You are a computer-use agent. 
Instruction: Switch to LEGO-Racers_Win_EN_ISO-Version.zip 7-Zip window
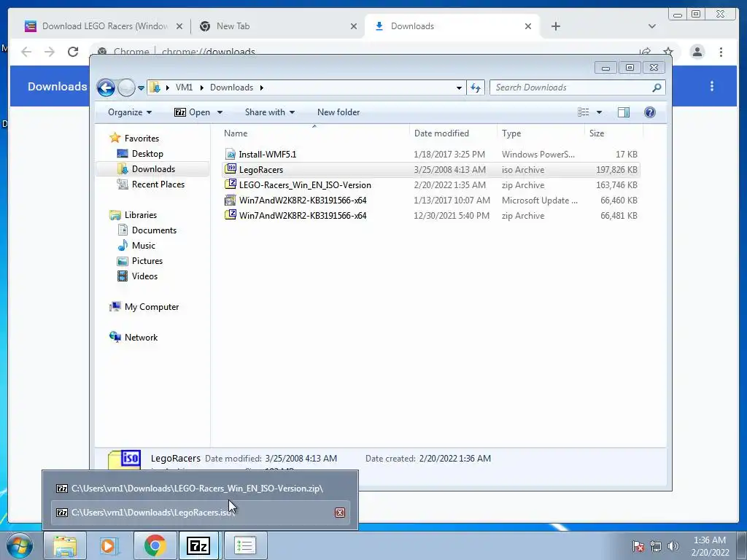coord(200,489)
